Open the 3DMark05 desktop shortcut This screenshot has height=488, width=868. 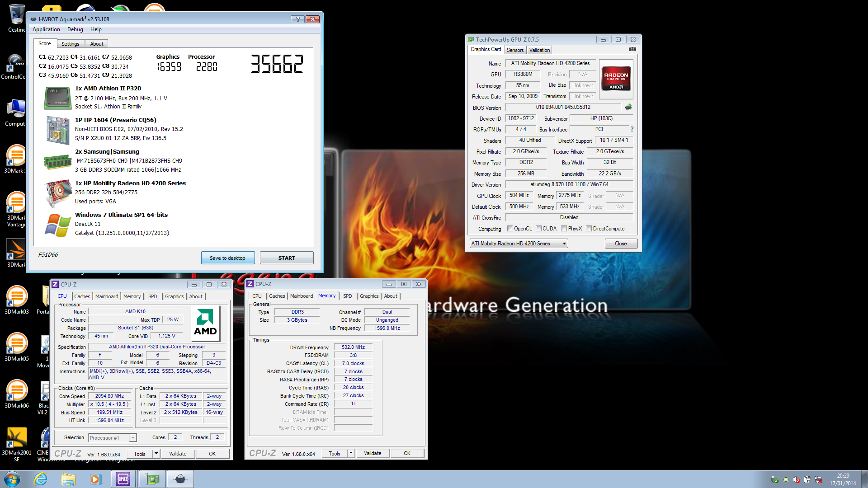pos(17,347)
